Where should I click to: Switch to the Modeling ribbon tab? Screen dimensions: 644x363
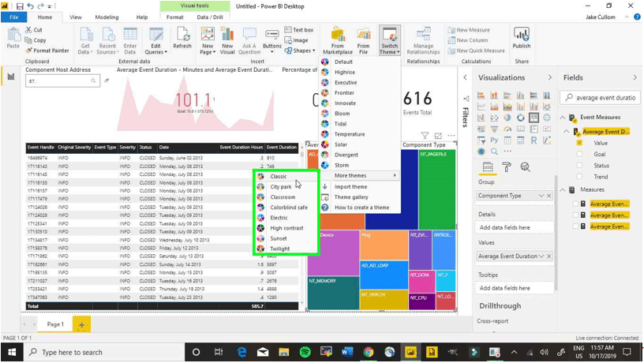(x=107, y=17)
